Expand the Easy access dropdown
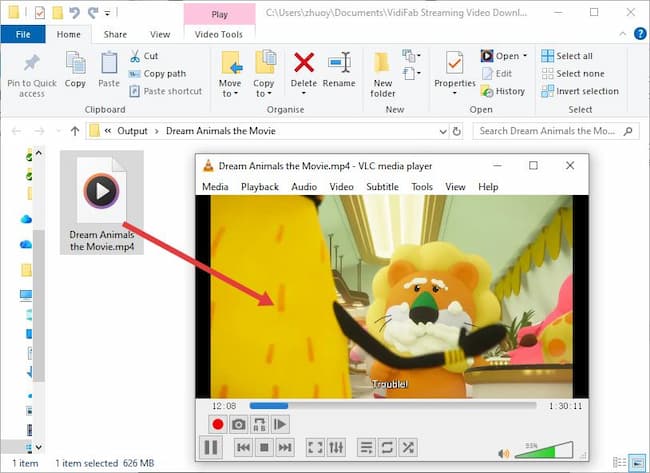Screen dimensions: 650x473 [411, 74]
